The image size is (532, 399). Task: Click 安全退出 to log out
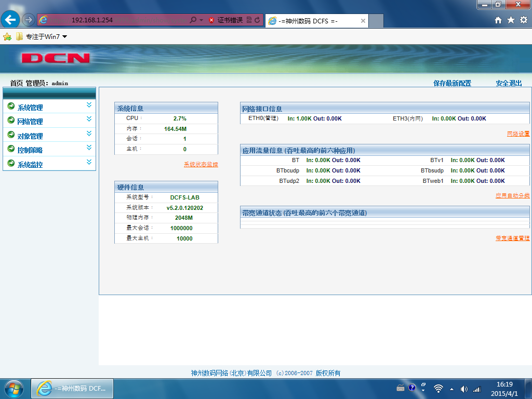[509, 84]
